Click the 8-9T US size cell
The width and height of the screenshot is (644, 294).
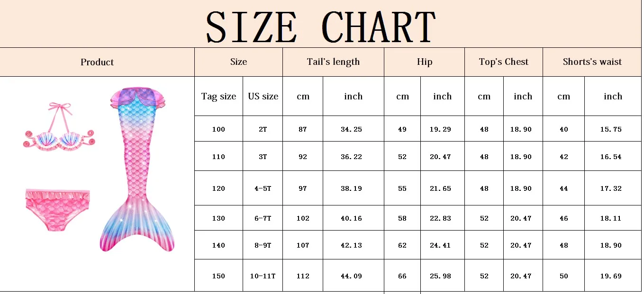point(263,245)
